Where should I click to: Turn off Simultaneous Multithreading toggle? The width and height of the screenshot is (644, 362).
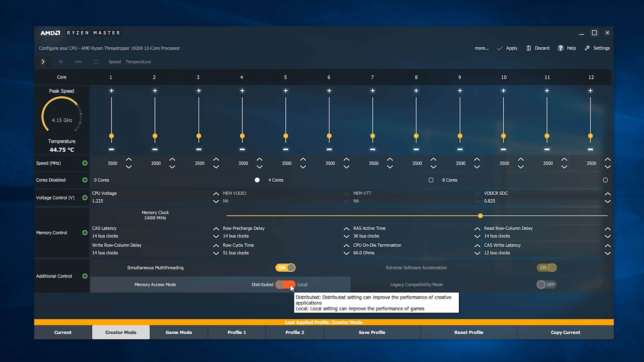coord(285,268)
